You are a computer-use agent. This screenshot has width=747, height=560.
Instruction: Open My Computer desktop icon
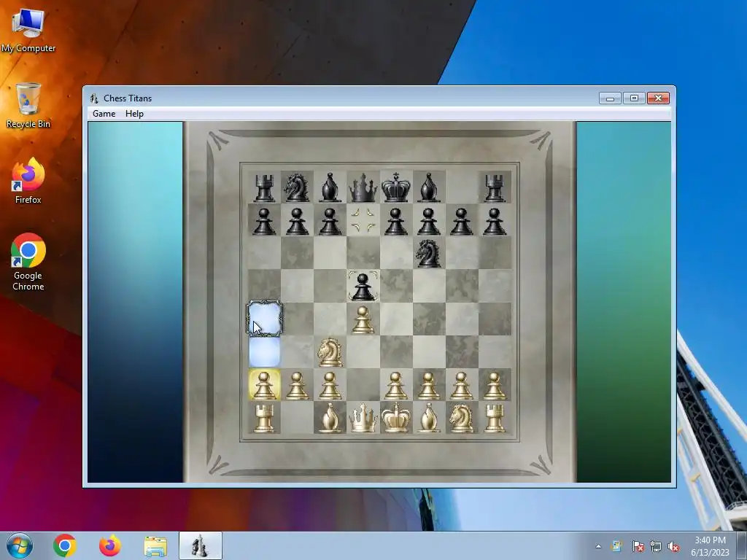point(28,31)
